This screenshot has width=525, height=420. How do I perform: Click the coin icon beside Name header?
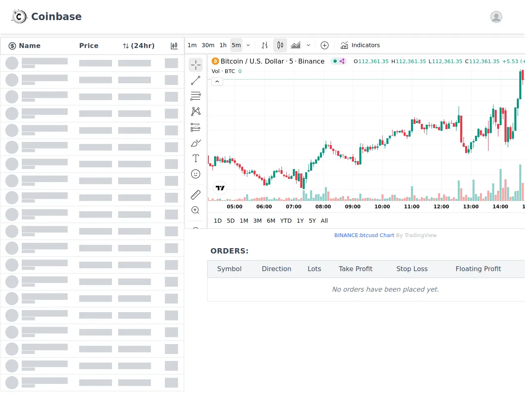(12, 46)
